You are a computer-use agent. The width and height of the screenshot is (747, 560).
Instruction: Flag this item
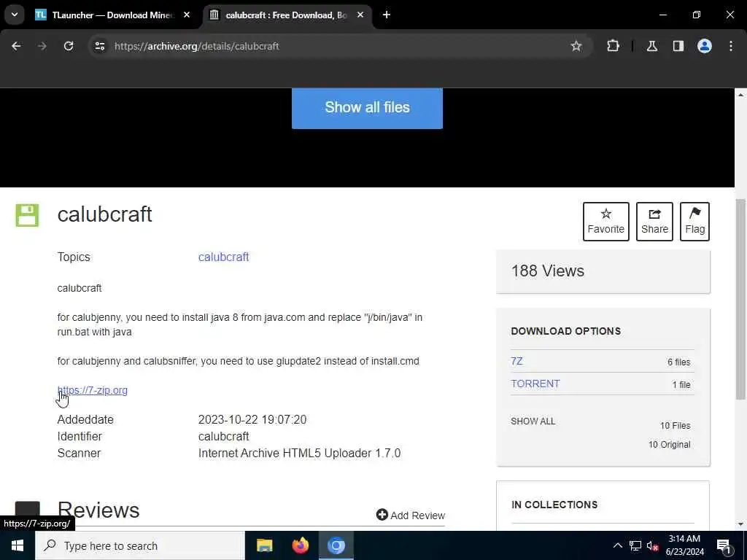coord(694,222)
